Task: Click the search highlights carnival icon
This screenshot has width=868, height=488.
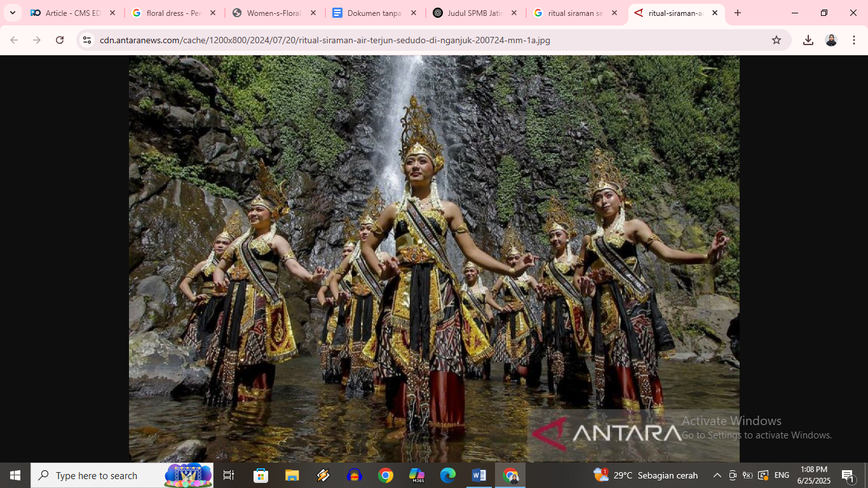Action: [188, 475]
